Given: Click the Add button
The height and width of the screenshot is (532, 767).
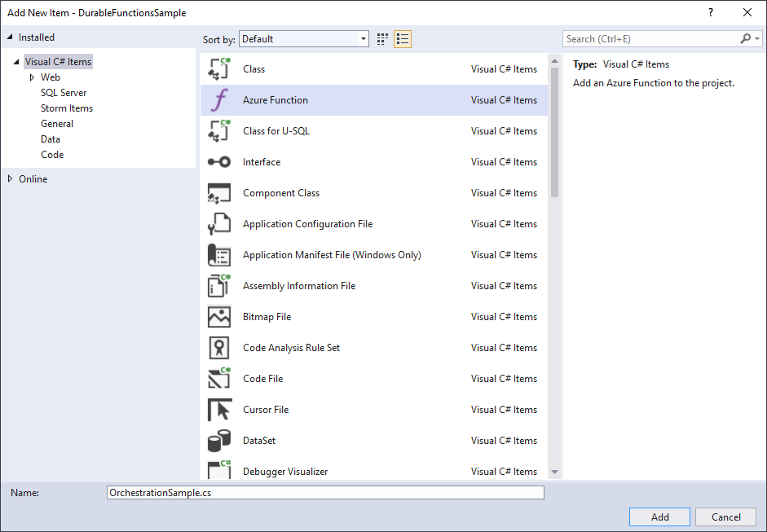Looking at the screenshot, I should 659,517.
